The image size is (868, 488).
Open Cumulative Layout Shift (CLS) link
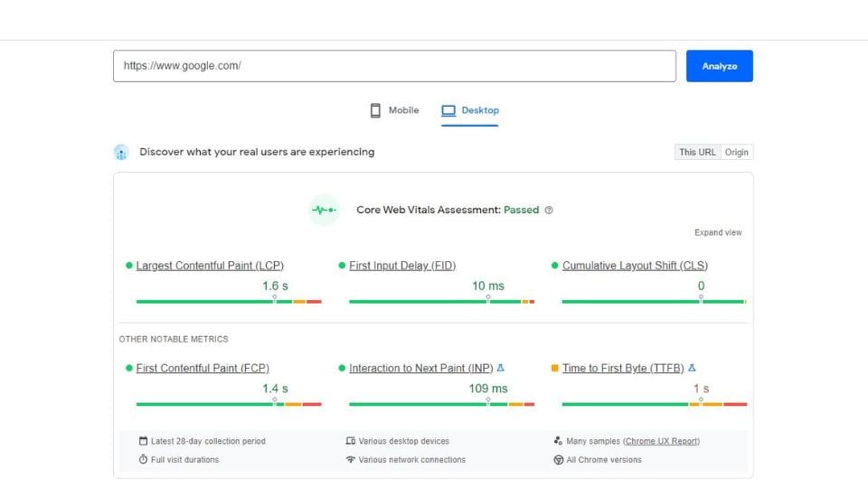tap(635, 266)
